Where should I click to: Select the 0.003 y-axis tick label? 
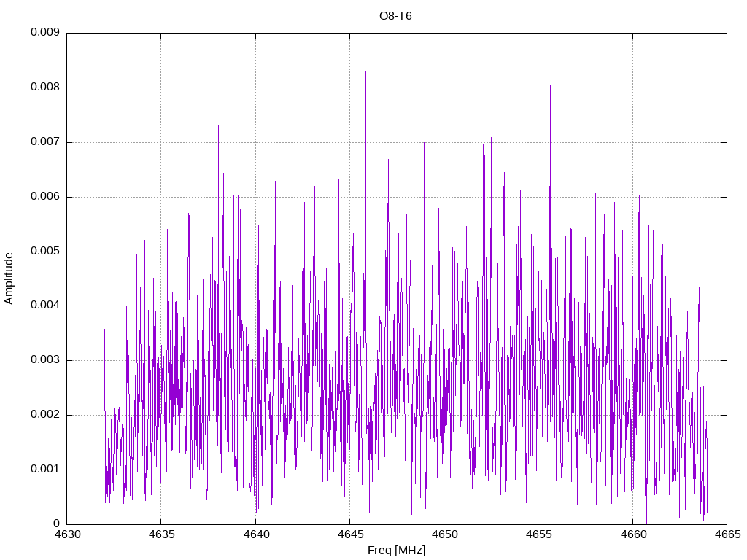tap(45, 360)
